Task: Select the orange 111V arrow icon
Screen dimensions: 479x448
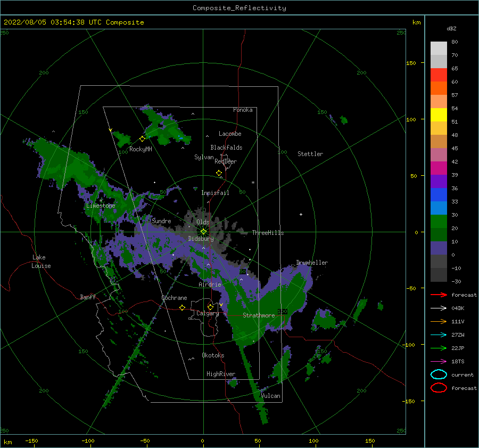Action: [439, 321]
